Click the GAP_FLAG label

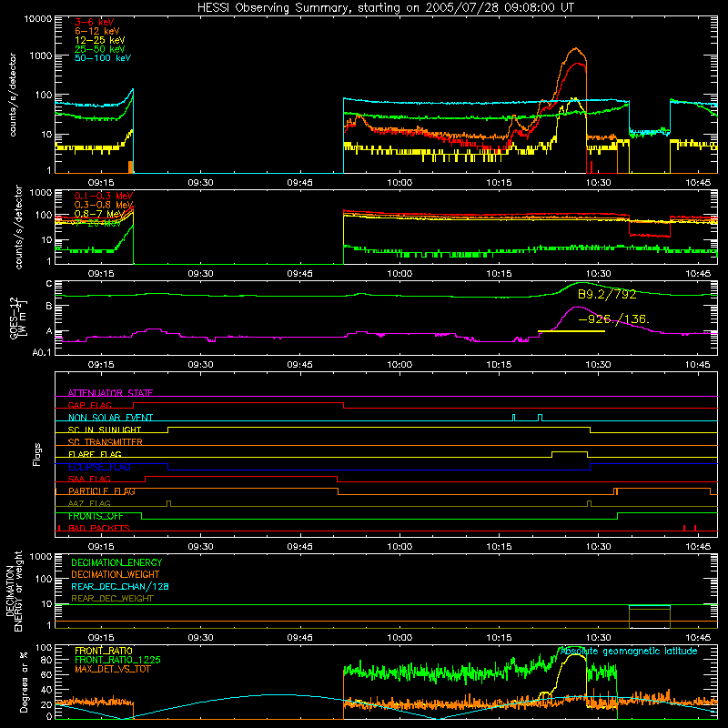coord(89,405)
